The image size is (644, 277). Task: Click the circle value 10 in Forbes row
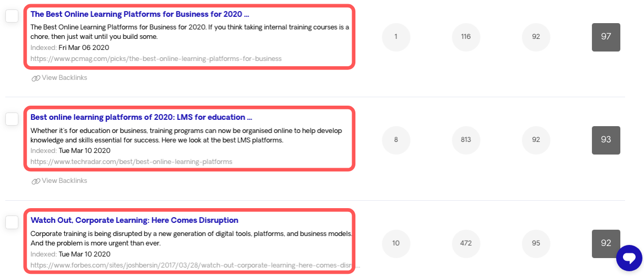(x=396, y=244)
